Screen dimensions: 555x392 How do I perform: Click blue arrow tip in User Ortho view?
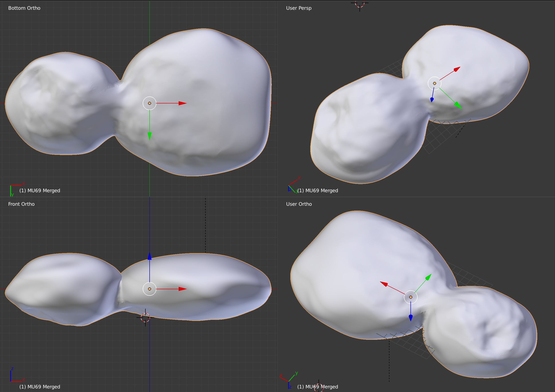tap(411, 318)
